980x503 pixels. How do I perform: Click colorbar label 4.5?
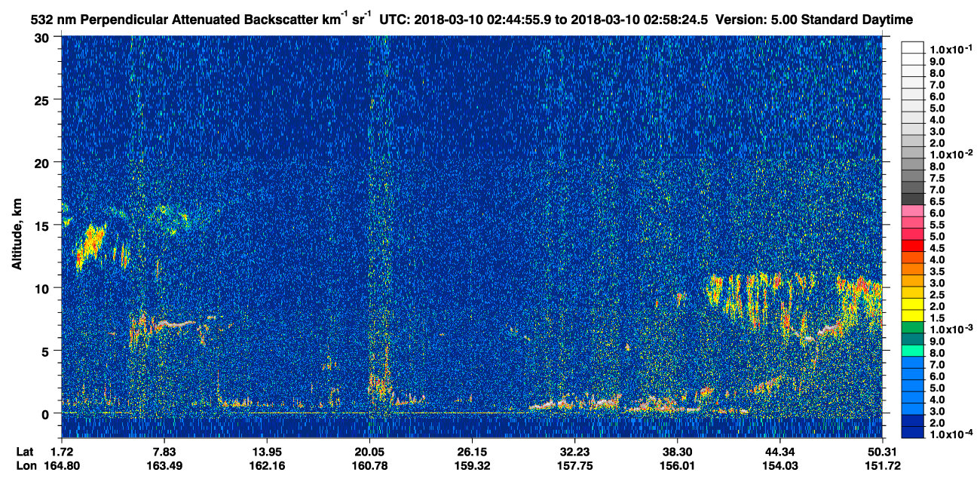[x=937, y=248]
